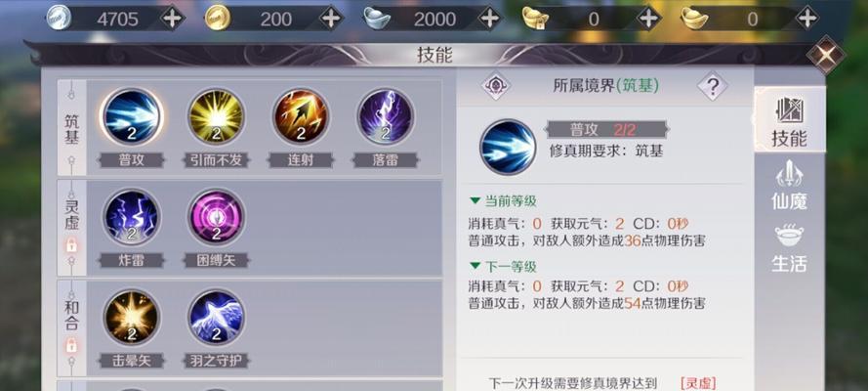Switch to the 仙魔 side tab

click(x=789, y=186)
